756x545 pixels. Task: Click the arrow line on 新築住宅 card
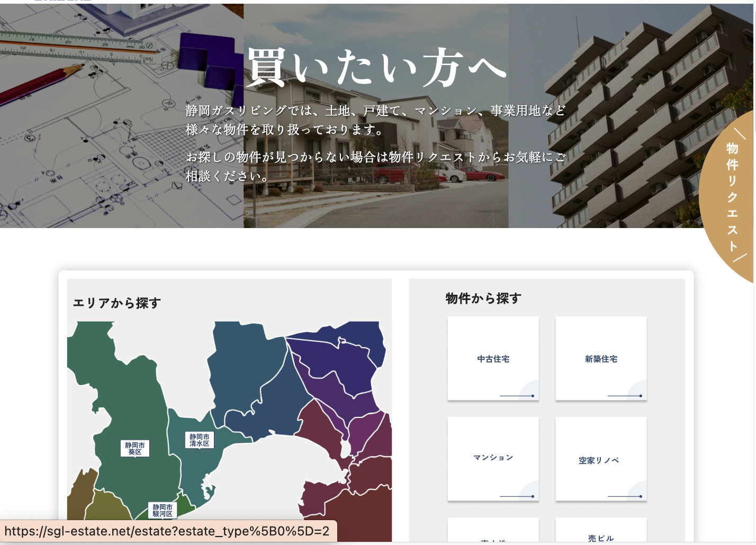(625, 396)
